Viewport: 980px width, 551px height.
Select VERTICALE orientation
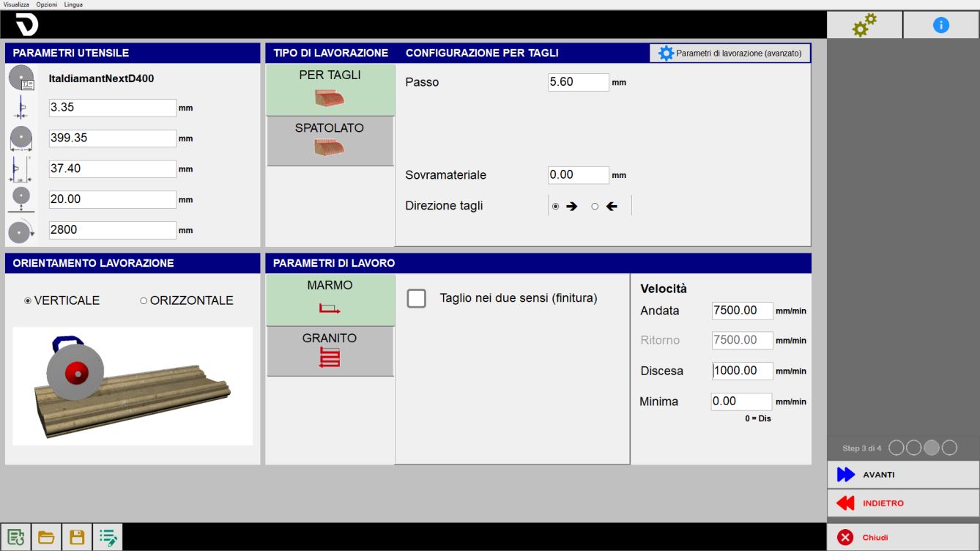coord(62,300)
